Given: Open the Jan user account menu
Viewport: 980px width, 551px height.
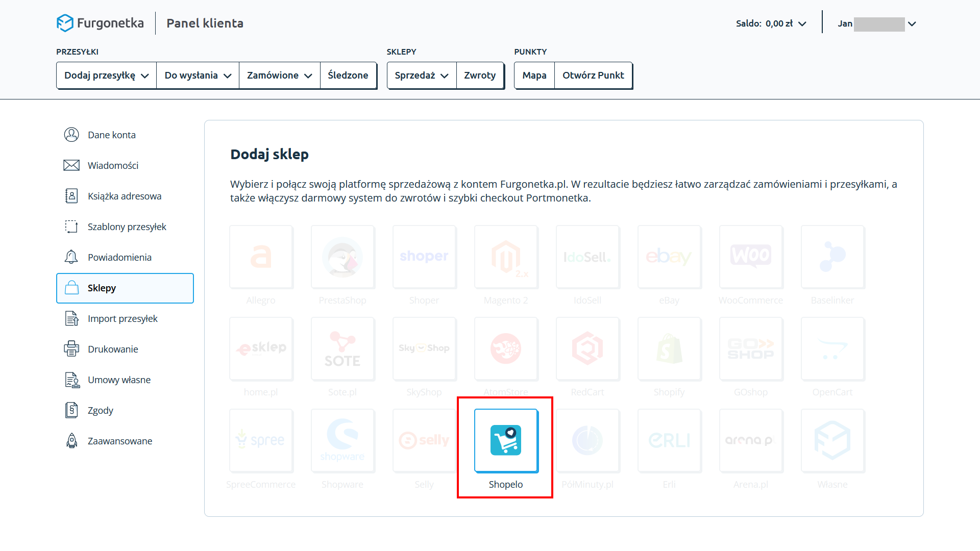Looking at the screenshot, I should point(877,23).
